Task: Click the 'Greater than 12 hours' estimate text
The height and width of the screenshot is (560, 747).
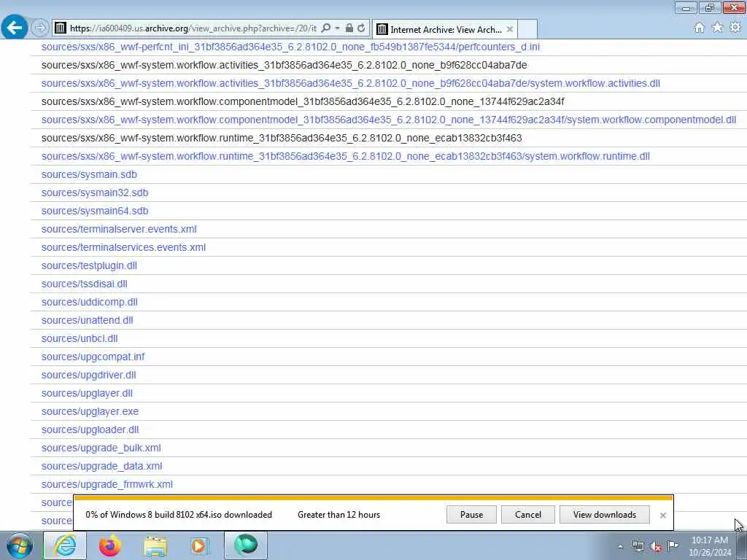Action: tap(338, 515)
